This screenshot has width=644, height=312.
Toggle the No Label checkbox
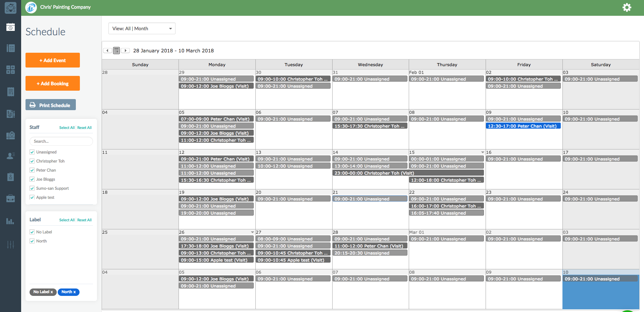click(x=32, y=232)
